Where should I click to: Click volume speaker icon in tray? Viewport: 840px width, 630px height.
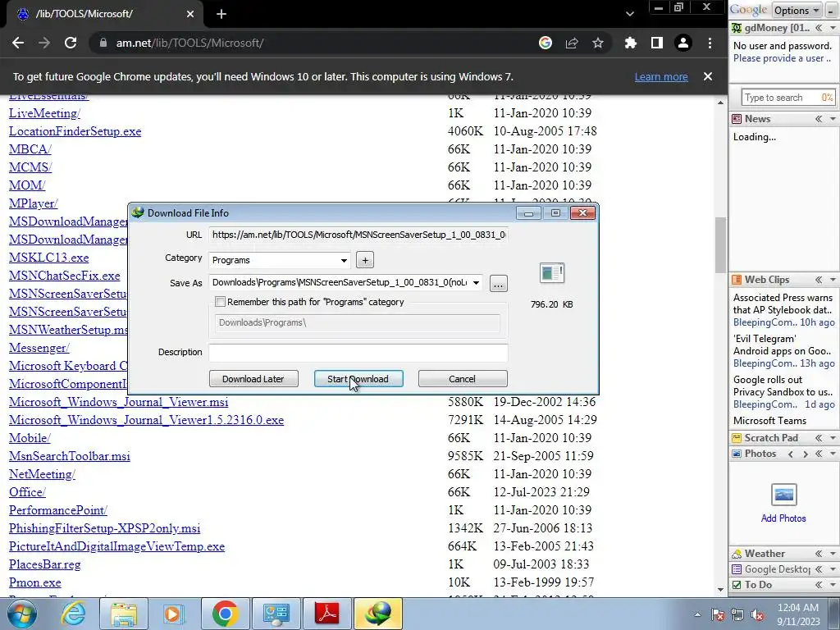(757, 614)
